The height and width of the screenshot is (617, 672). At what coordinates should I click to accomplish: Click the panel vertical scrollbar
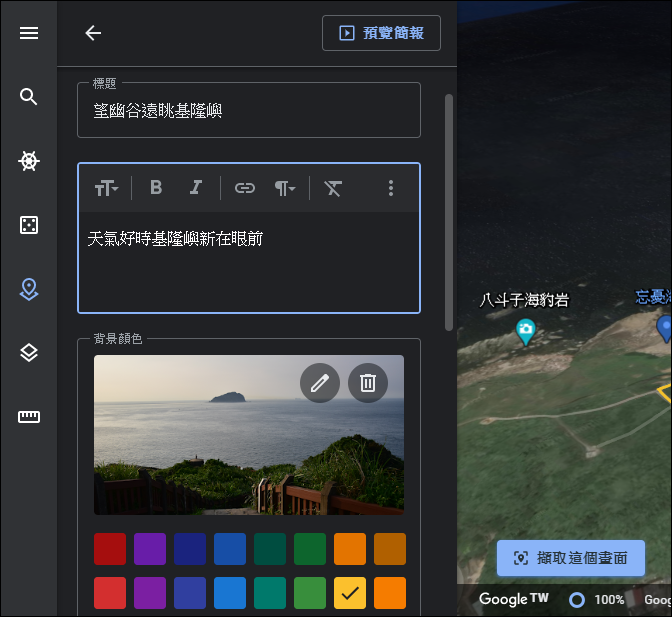(x=449, y=213)
